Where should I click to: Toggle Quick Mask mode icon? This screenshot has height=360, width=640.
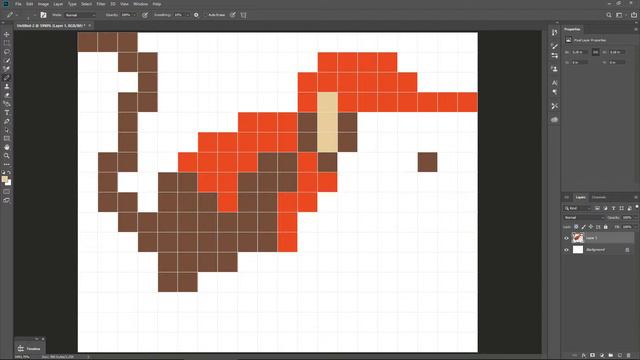pyautogui.click(x=7, y=191)
